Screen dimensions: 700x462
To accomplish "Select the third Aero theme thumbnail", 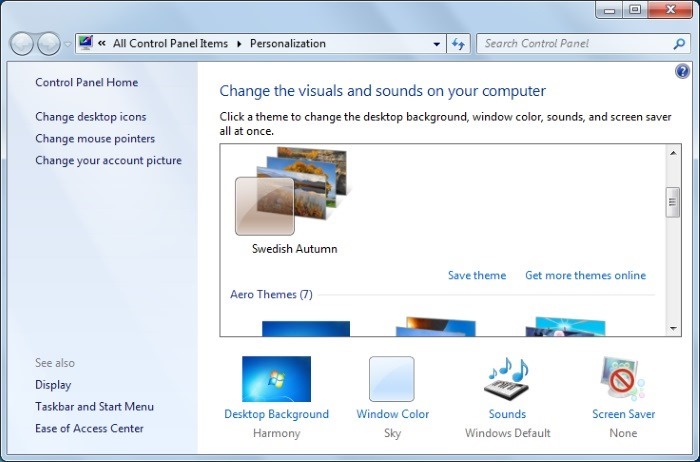I will tap(566, 327).
